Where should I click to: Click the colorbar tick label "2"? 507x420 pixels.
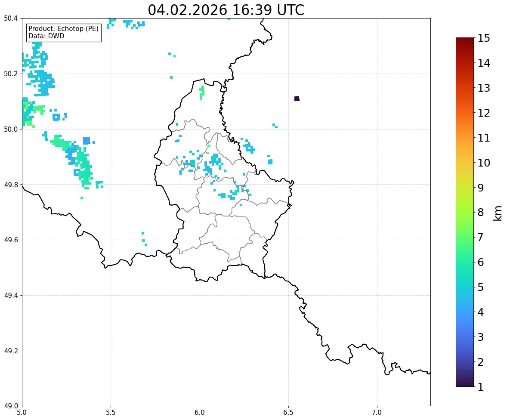[x=481, y=362]
